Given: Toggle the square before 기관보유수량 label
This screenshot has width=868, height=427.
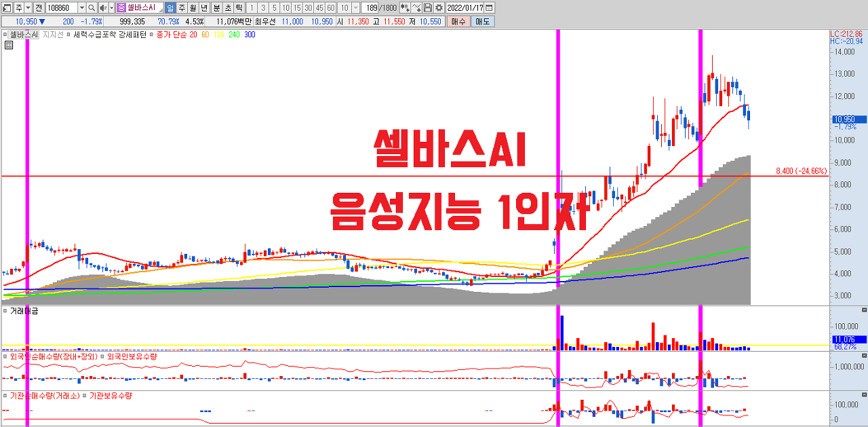Looking at the screenshot, I should [85, 395].
